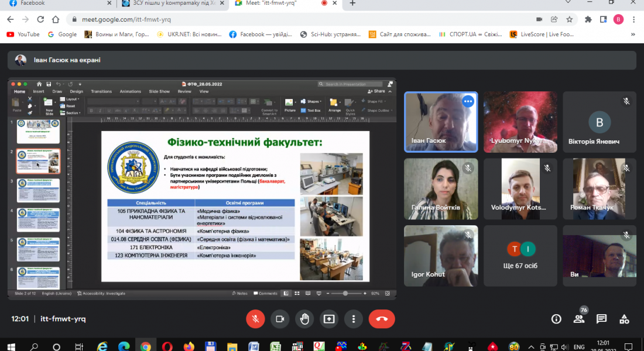Click blue options dots on Іван Гасюк tile
The height and width of the screenshot is (351, 644).
tap(467, 101)
